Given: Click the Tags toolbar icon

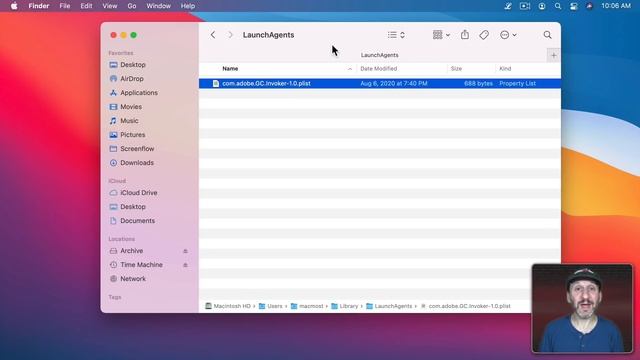Looking at the screenshot, I should point(484,35).
